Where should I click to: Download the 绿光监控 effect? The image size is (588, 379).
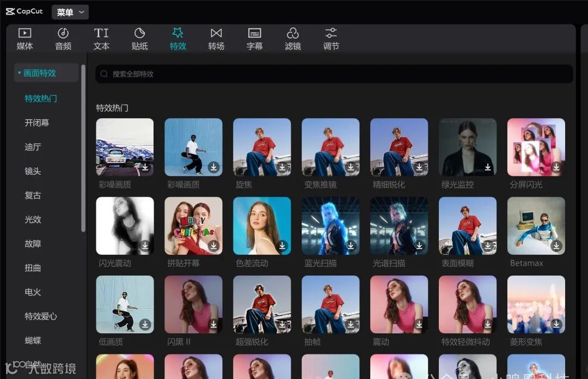488,167
